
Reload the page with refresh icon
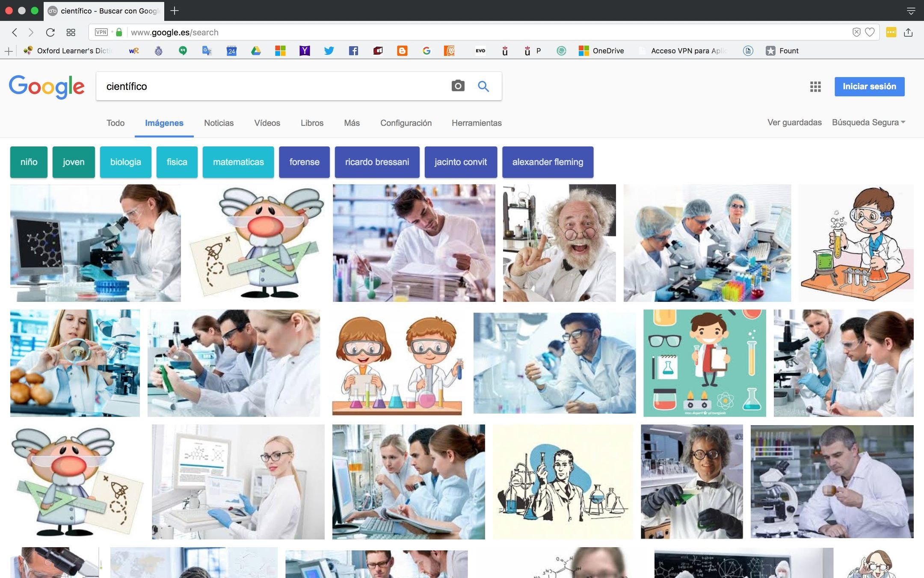(x=50, y=33)
